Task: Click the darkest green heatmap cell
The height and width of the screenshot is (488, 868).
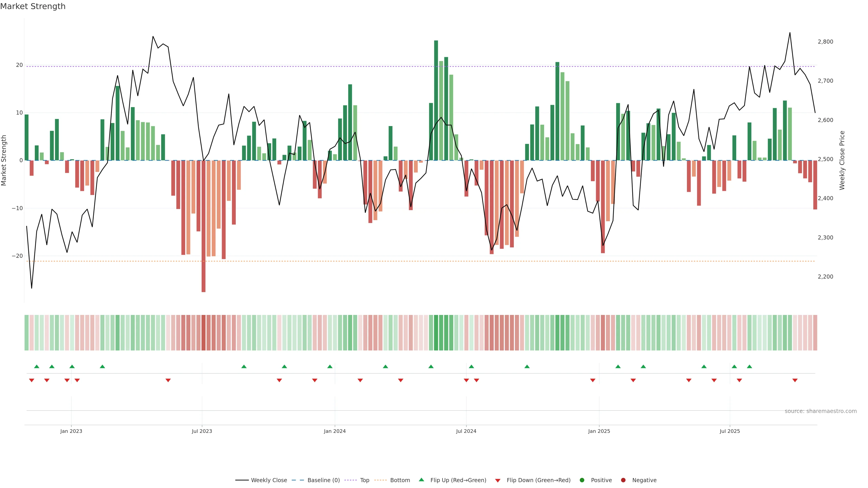Action: pyautogui.click(x=436, y=333)
